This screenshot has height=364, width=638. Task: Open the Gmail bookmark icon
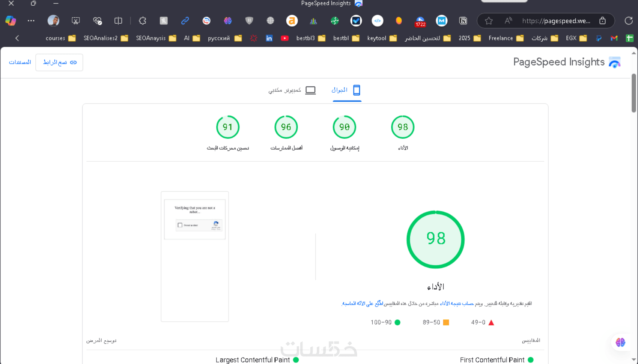[614, 38]
